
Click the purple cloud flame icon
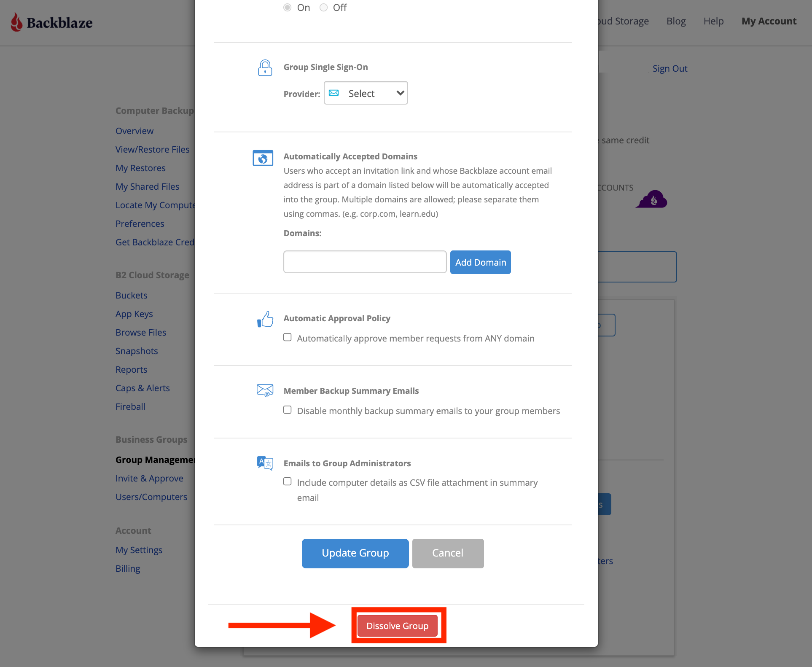coord(651,199)
